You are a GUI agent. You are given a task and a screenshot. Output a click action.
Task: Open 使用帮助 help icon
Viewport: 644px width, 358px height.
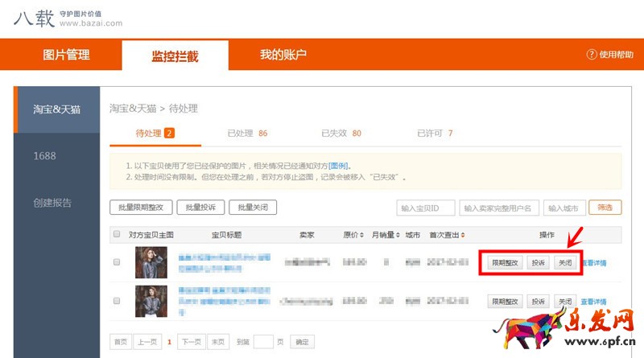pos(592,54)
